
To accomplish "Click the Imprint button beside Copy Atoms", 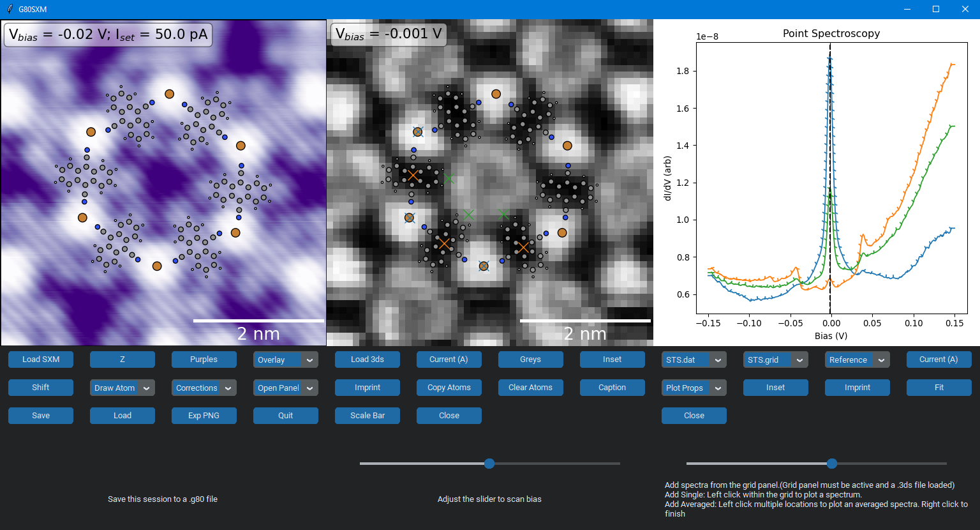I will pos(367,388).
